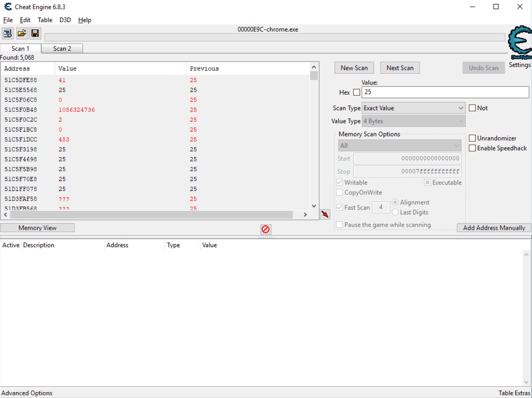
Task: Click inside the Value input field
Action: click(444, 92)
